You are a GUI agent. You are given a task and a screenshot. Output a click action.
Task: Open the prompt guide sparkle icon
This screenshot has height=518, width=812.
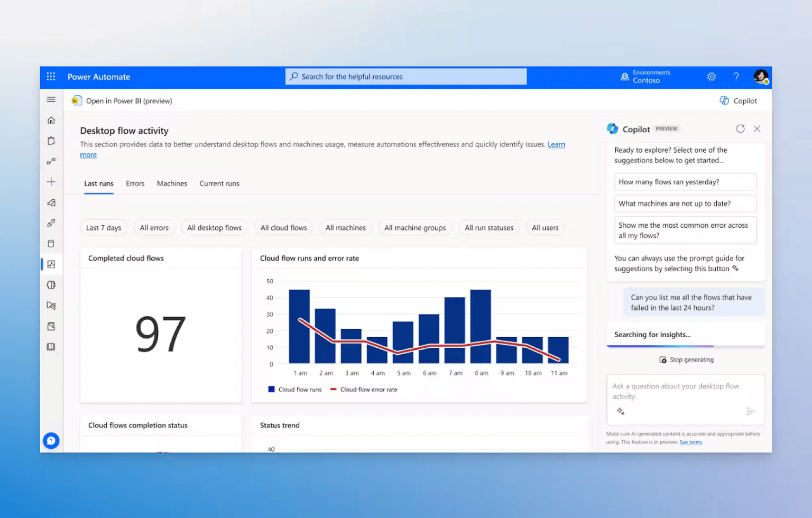point(621,411)
